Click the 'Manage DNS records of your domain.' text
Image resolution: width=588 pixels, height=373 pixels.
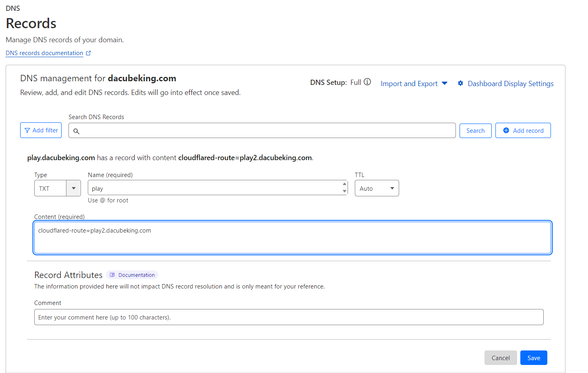tap(65, 40)
